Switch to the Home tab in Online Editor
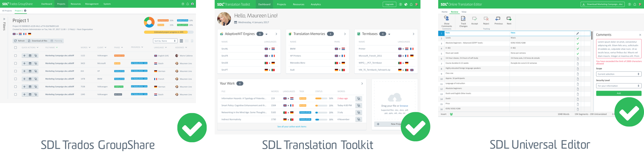644x162 pixels. (x=444, y=12)
